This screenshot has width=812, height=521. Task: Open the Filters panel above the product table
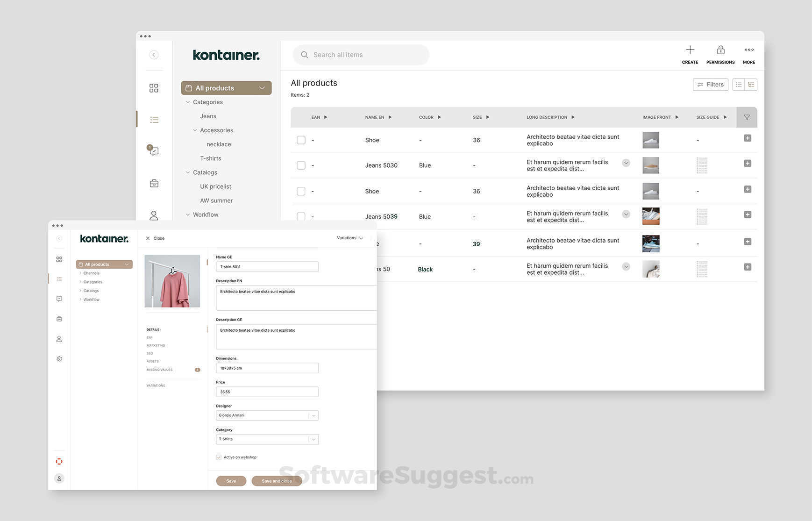710,85
